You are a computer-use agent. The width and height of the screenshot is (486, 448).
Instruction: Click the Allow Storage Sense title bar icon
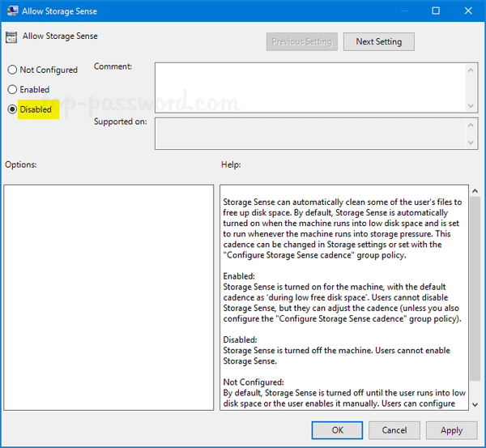click(x=11, y=11)
